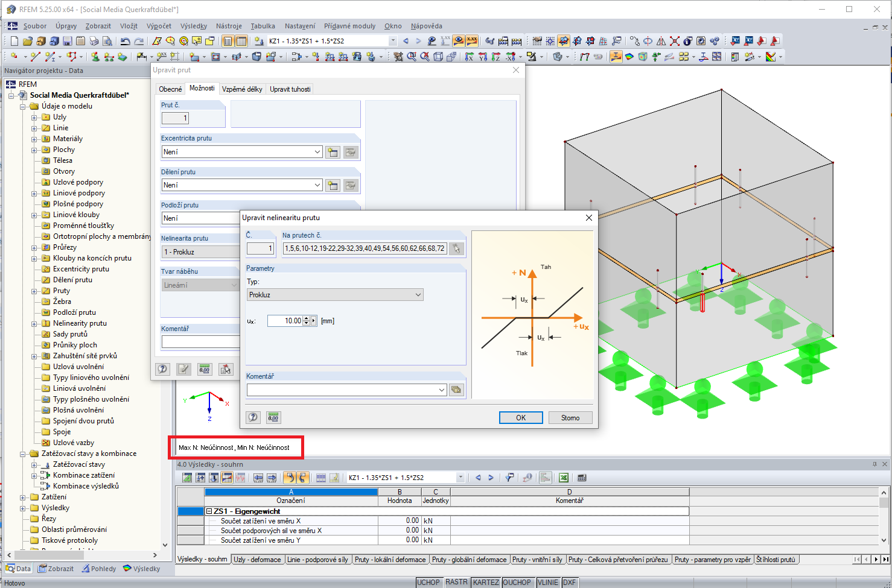Switch to the Upravit tuhosti tab
This screenshot has width=892, height=588.
290,89
